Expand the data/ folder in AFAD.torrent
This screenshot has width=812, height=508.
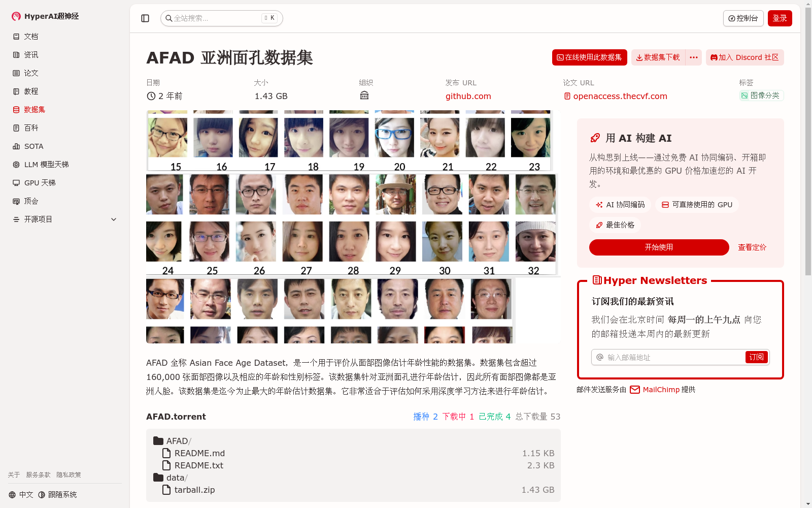coord(176,478)
